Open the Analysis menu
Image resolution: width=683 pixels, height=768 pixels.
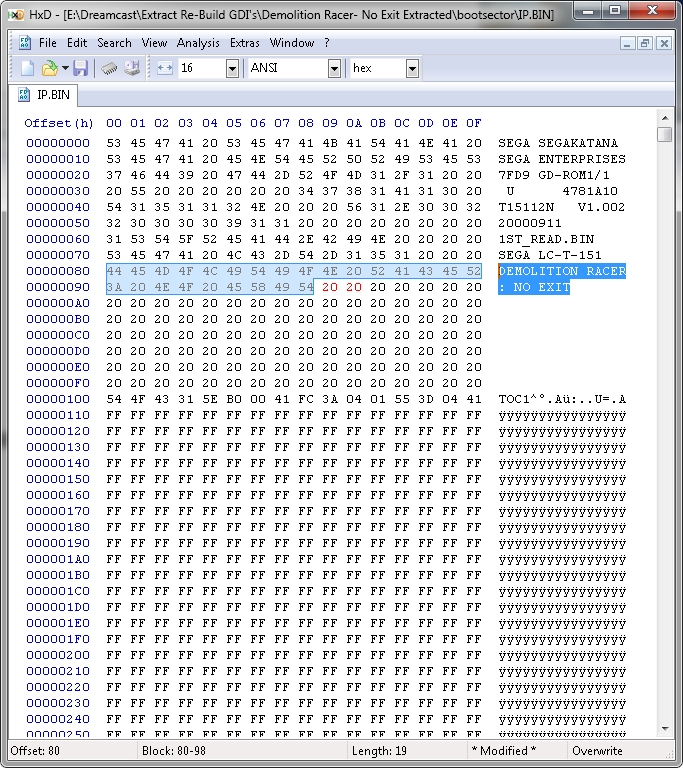(198, 43)
